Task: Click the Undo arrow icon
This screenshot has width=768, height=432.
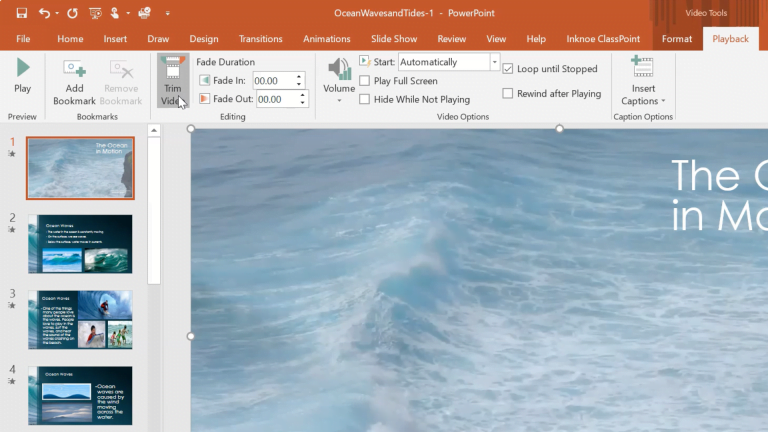Action: [x=44, y=13]
